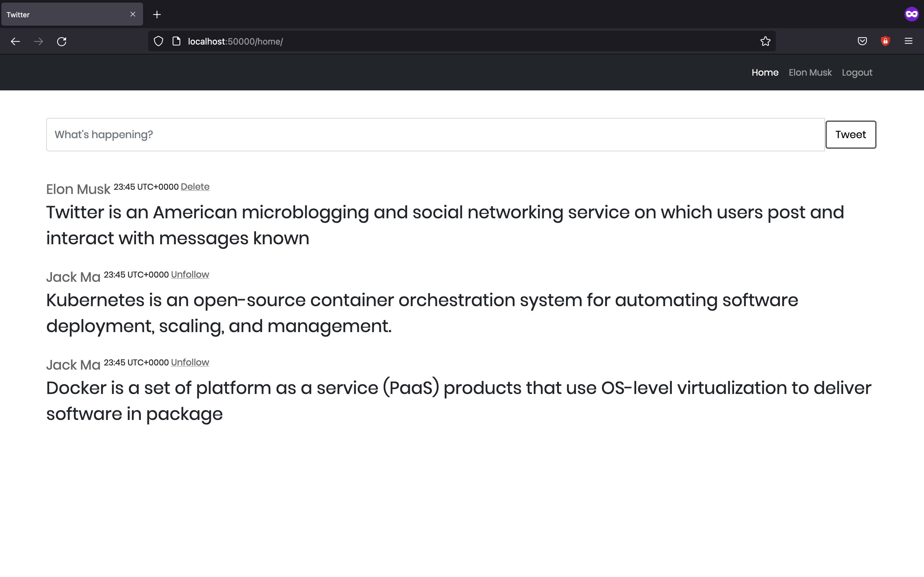Open the tracking protection shield icon

tap(158, 41)
